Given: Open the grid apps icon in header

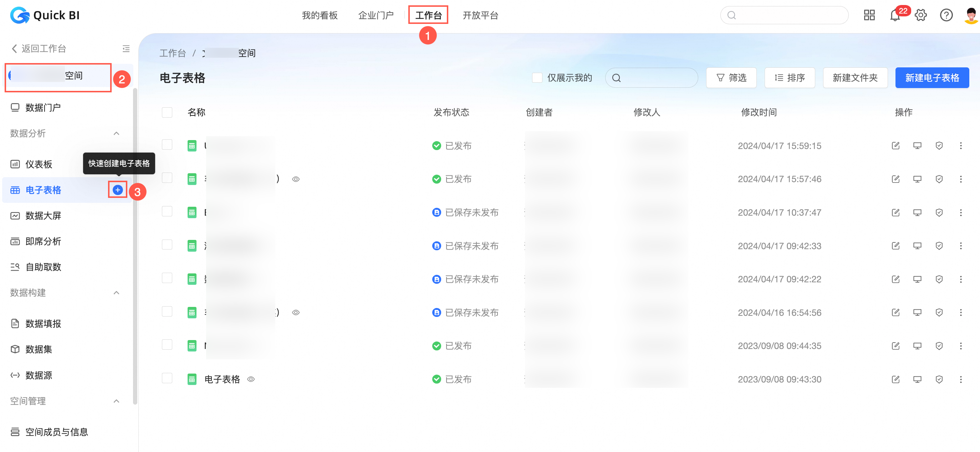Looking at the screenshot, I should coord(869,16).
